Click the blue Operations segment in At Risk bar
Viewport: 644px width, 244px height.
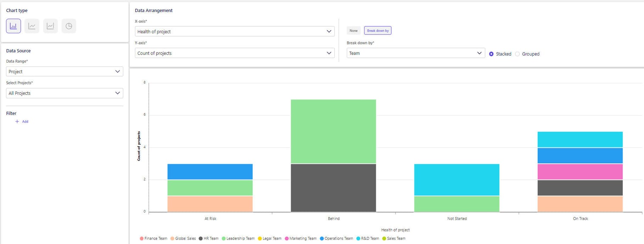(210, 172)
